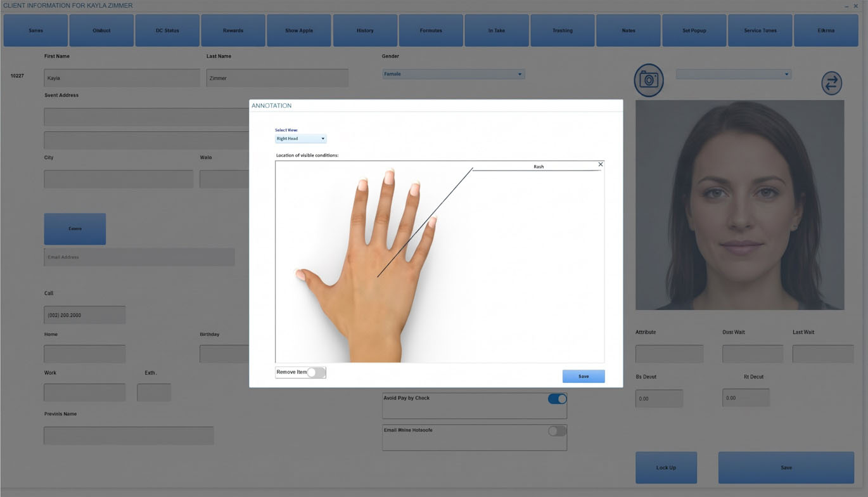Screen dimensions: 868x497
Task: Click the Exth. extension field
Action: point(154,392)
